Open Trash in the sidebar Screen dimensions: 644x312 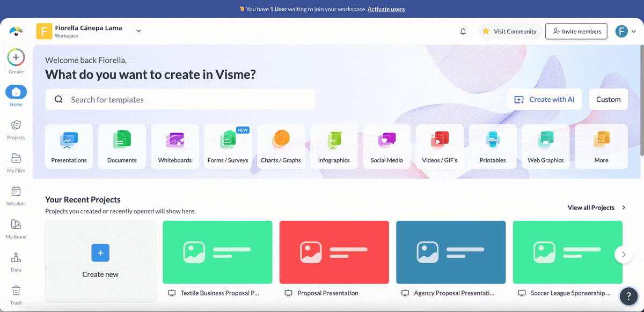pyautogui.click(x=16, y=295)
